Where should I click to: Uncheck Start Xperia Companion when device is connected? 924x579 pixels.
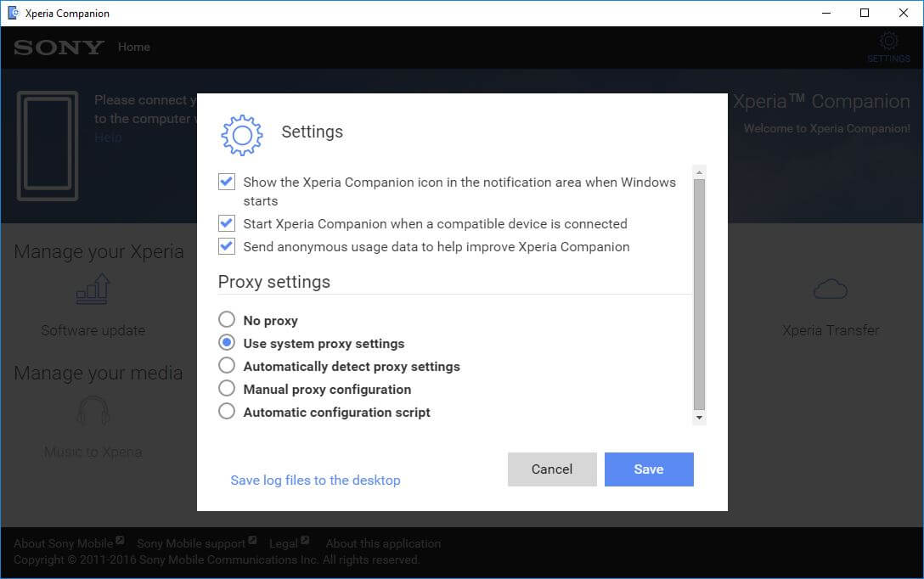click(226, 223)
